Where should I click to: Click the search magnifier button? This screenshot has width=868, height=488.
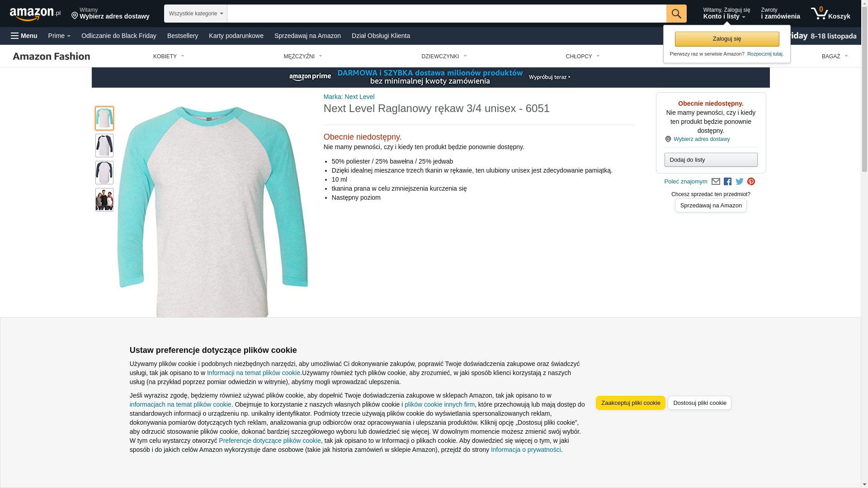click(676, 14)
